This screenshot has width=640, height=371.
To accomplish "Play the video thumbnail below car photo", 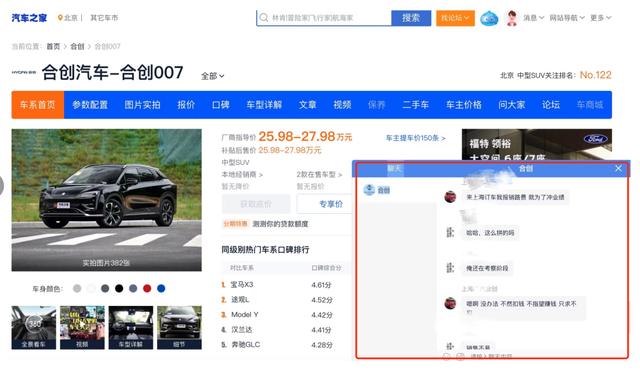I will point(82,327).
